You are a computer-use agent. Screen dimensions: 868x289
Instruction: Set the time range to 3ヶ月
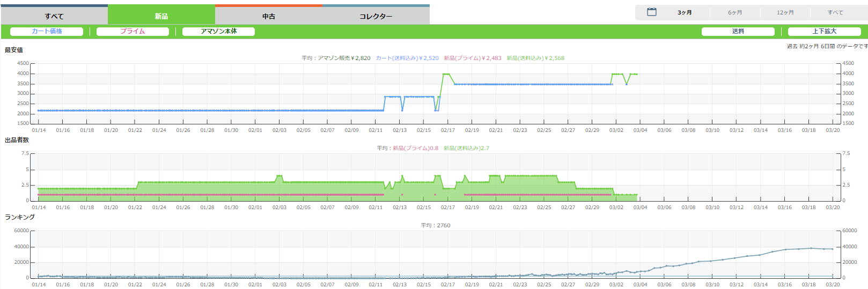pyautogui.click(x=685, y=12)
